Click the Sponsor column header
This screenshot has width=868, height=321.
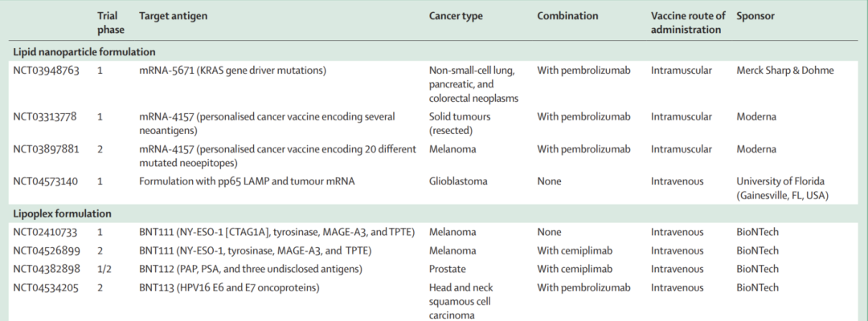tap(755, 16)
